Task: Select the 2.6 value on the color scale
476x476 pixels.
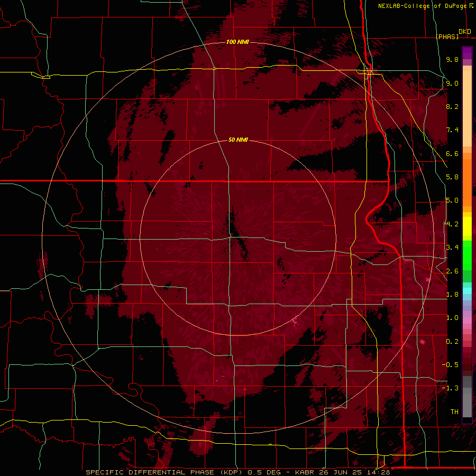Action: tap(452, 271)
